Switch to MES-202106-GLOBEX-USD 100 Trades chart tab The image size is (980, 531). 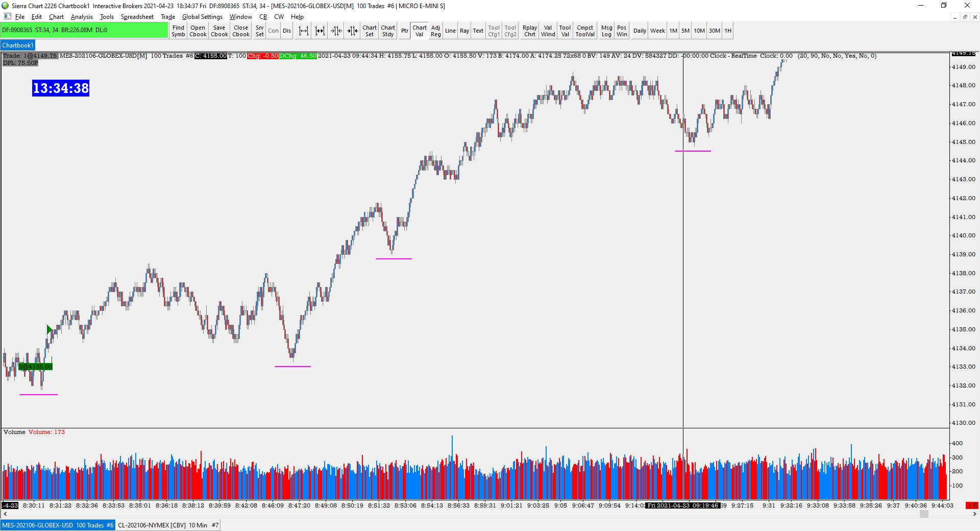[58, 525]
